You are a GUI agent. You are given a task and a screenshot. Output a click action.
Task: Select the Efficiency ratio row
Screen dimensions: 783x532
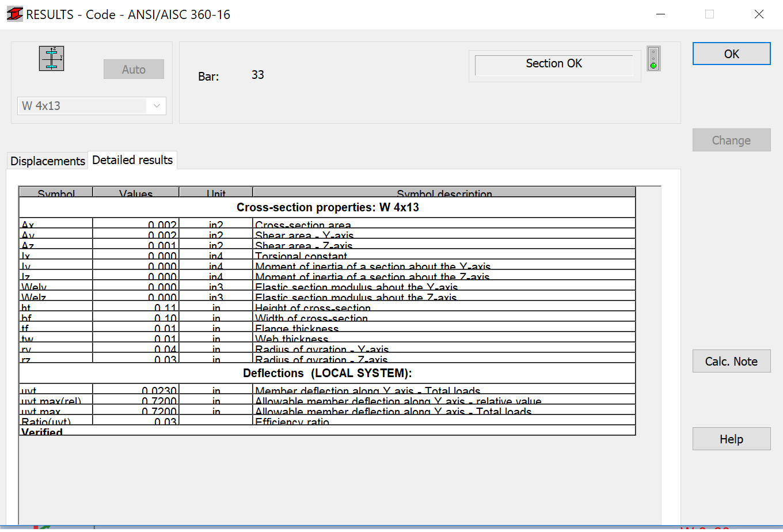292,422
